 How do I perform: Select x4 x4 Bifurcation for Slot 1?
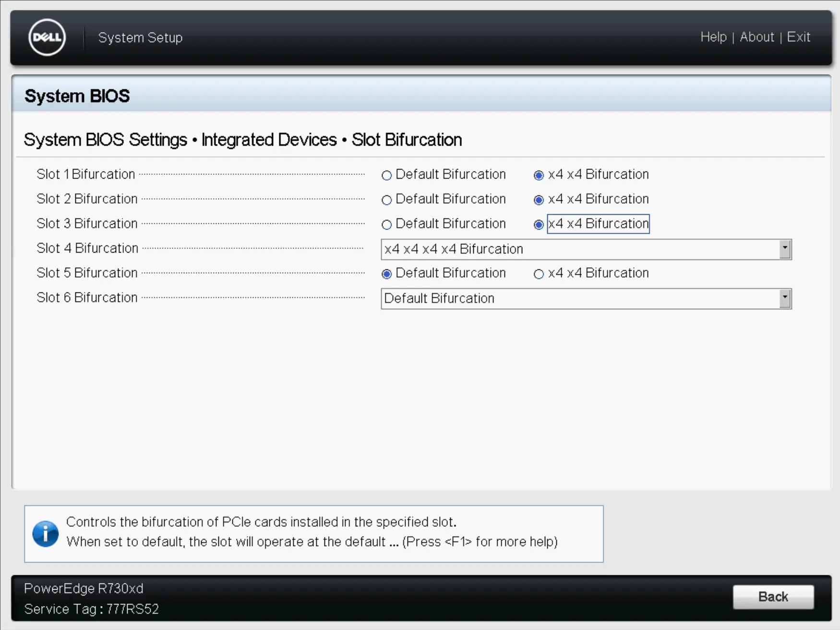point(539,175)
